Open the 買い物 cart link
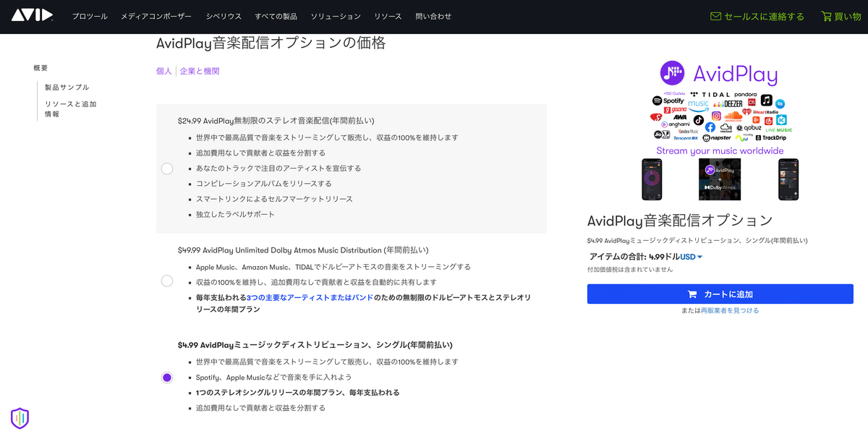868x434 pixels. (847, 16)
